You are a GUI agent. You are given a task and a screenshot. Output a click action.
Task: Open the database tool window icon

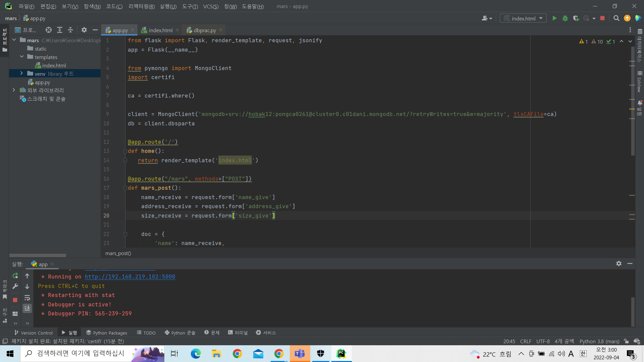pos(640,32)
